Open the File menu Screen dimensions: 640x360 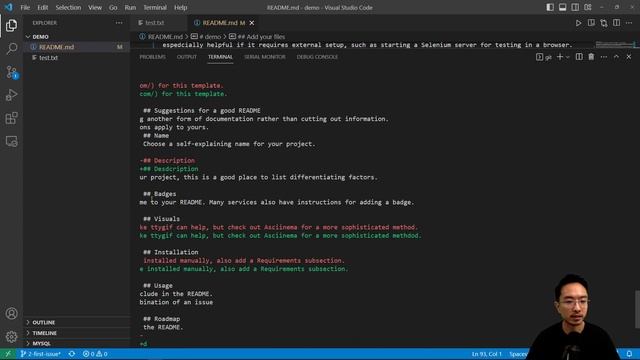point(25,7)
